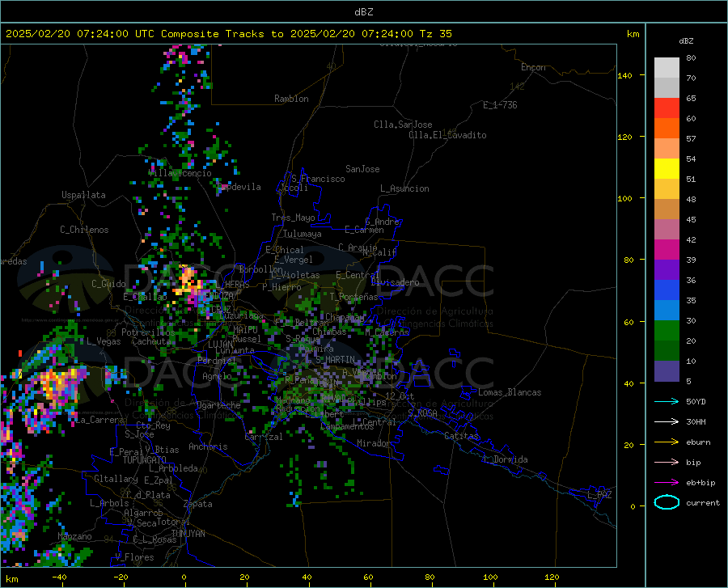Click the timestamp header text
Viewport: 728px width, 588px height.
point(229,34)
